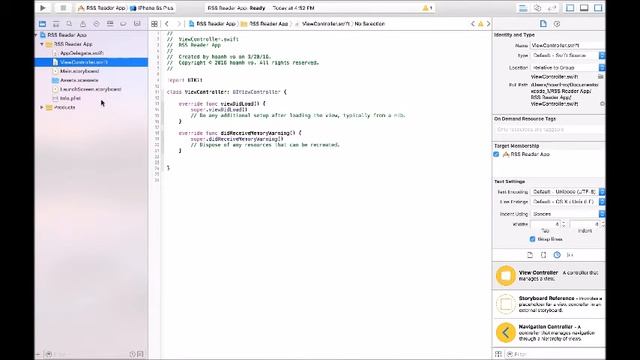The image size is (640, 360).
Task: Reveal full path in Finder arrow
Action: point(602,104)
